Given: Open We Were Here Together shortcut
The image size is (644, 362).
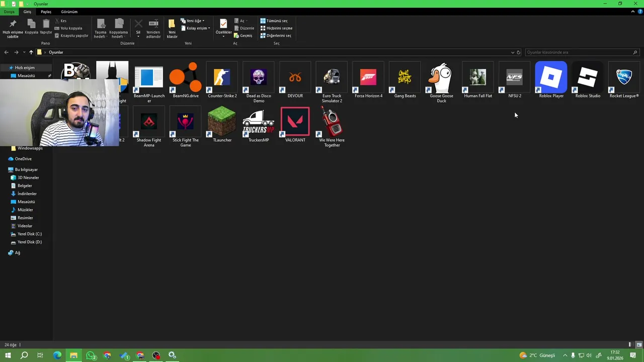Looking at the screenshot, I should [332, 127].
